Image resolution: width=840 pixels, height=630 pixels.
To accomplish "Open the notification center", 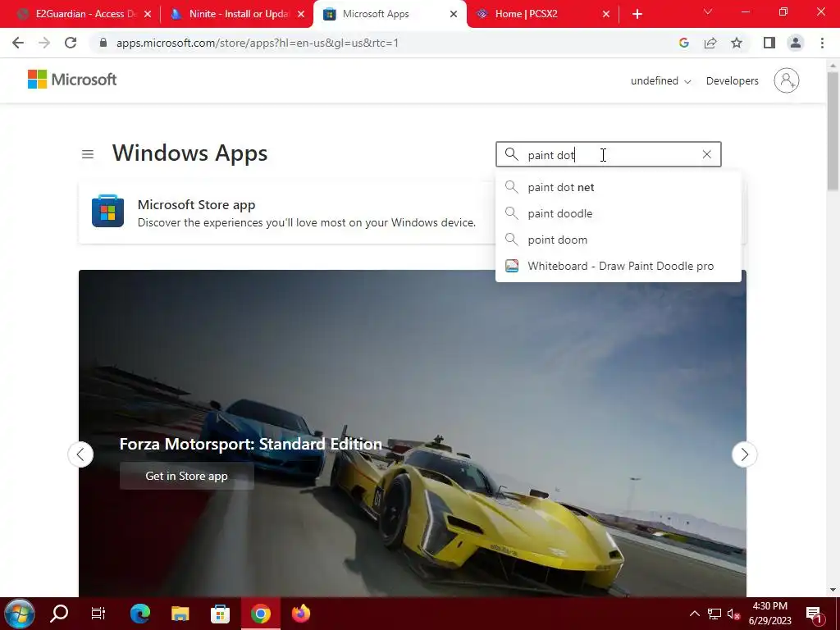I will pos(814,614).
